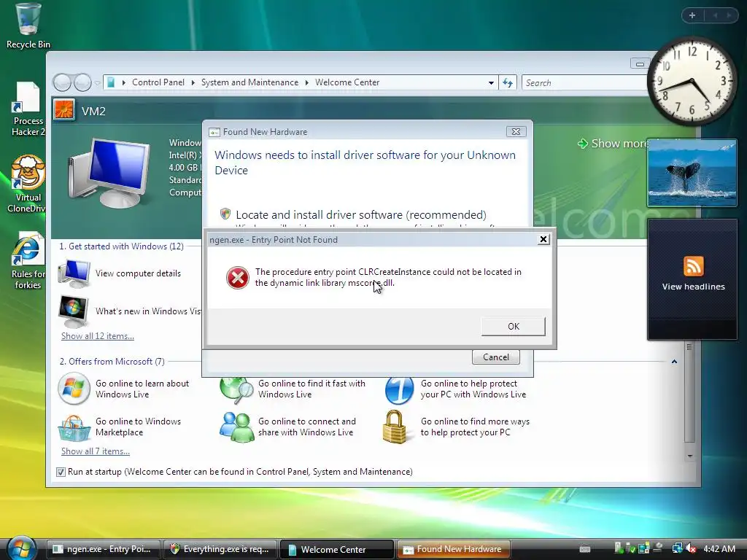Close the Found New Hardware window
Screen dimensions: 747x560
516,132
